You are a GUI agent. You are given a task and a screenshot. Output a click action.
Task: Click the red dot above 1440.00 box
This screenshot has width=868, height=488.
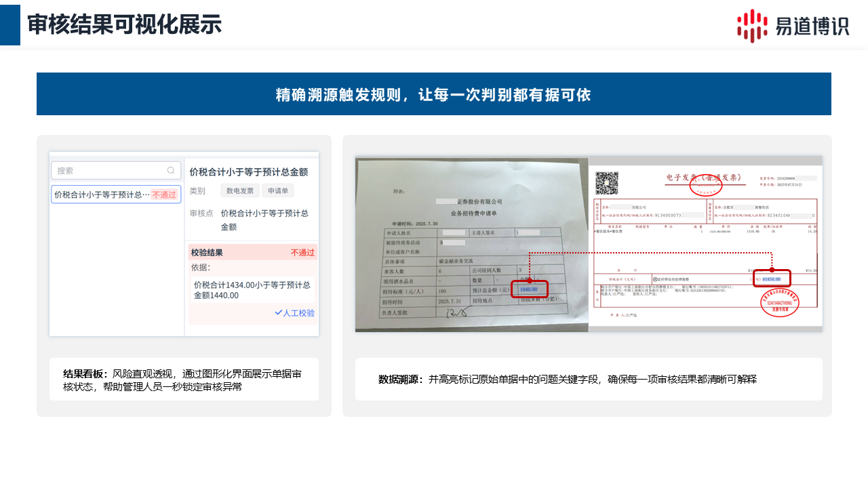point(530,281)
